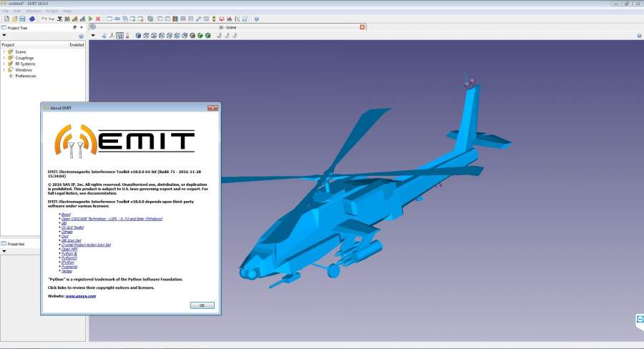This screenshot has width=644, height=349.
Task: Click the Project column header
Action: click(x=8, y=45)
